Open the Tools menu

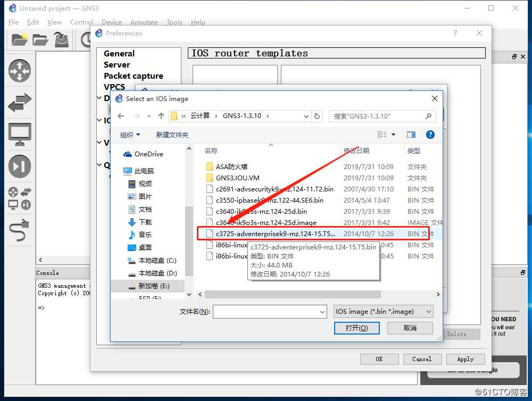pyautogui.click(x=174, y=22)
